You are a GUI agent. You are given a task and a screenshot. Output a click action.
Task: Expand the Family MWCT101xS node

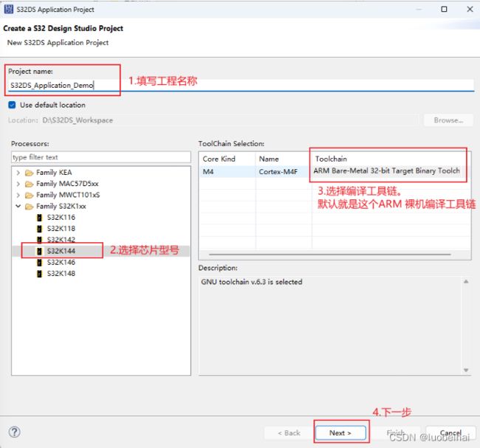pos(18,196)
